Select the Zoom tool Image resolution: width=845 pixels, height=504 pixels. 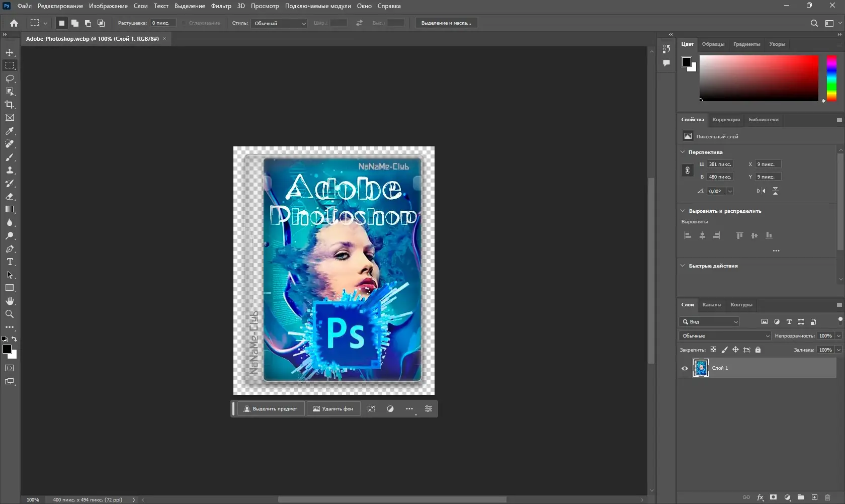(10, 314)
